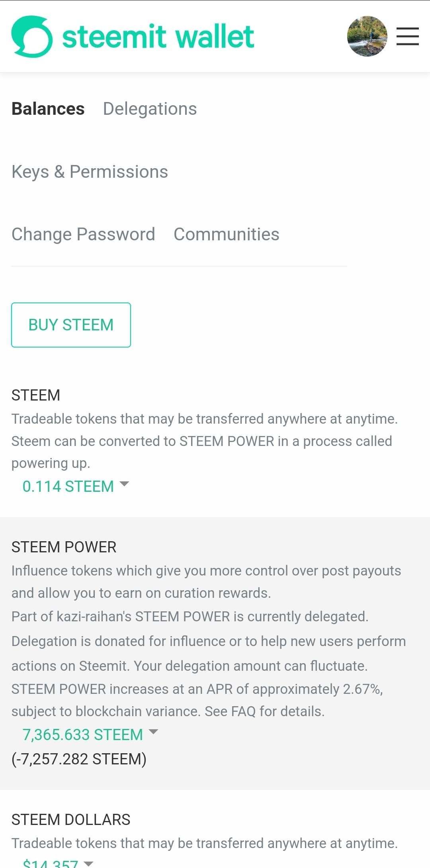Click the caret next to 0.114 STEEM
Image resolution: width=430 pixels, height=868 pixels.
point(125,484)
